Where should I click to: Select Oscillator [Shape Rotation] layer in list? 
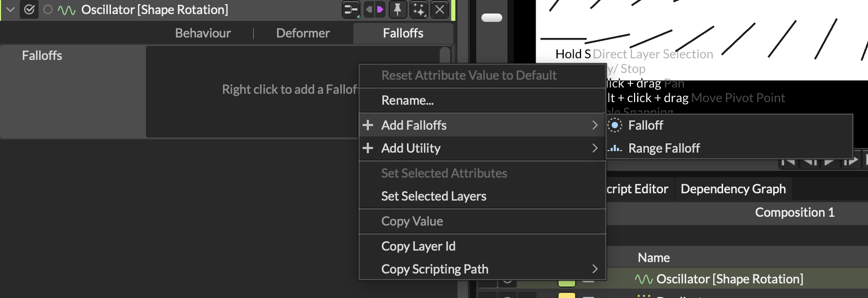729,279
